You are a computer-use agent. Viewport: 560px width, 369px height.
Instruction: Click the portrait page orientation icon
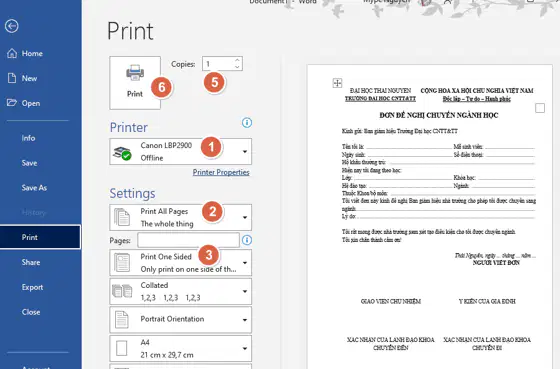click(x=122, y=320)
